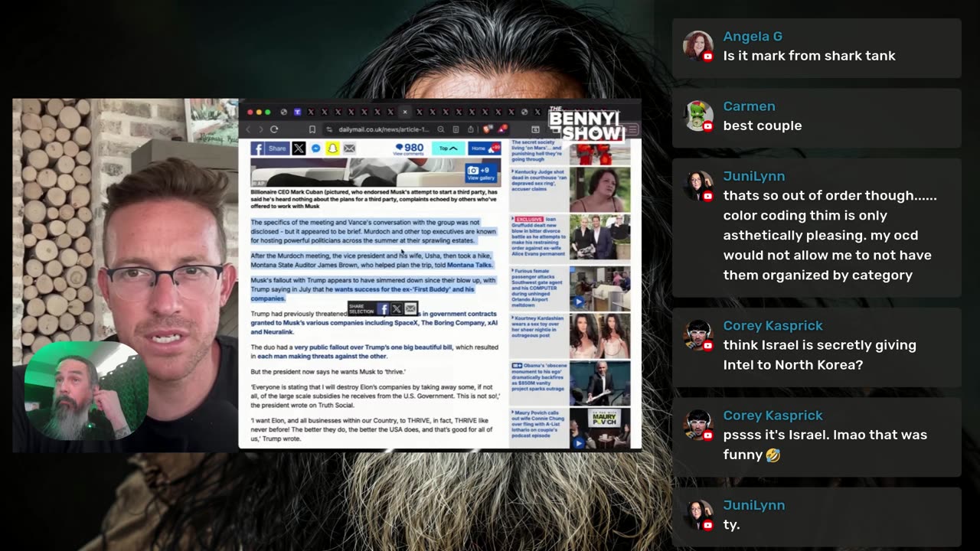
Task: Open 'each man making threats' link
Action: (322, 356)
